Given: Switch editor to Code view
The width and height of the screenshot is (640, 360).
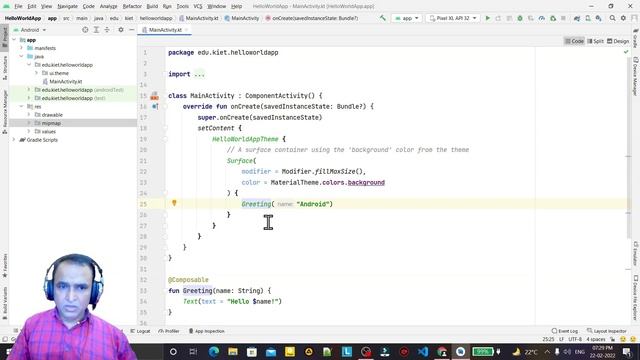Looking at the screenshot, I should click(x=574, y=41).
